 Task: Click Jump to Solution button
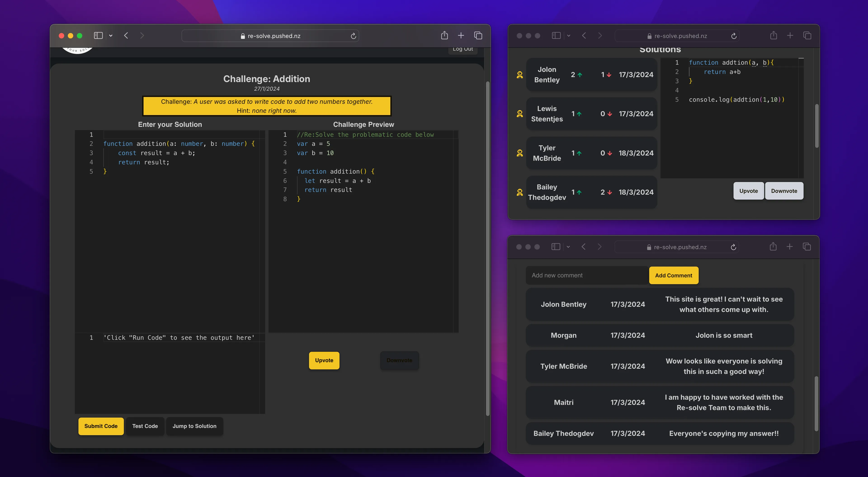click(194, 426)
